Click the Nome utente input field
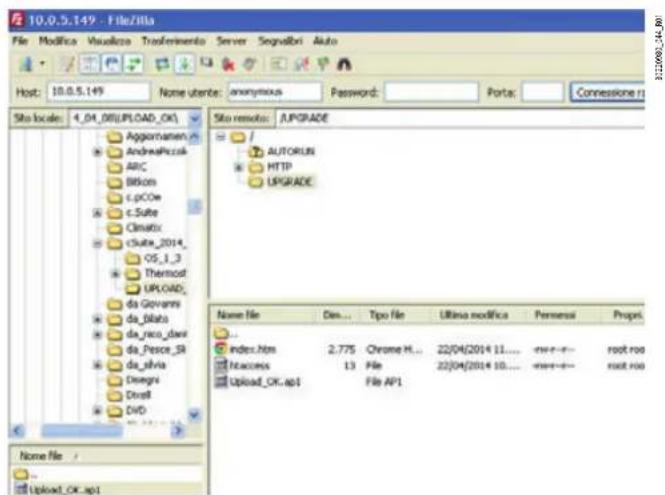 click(274, 92)
